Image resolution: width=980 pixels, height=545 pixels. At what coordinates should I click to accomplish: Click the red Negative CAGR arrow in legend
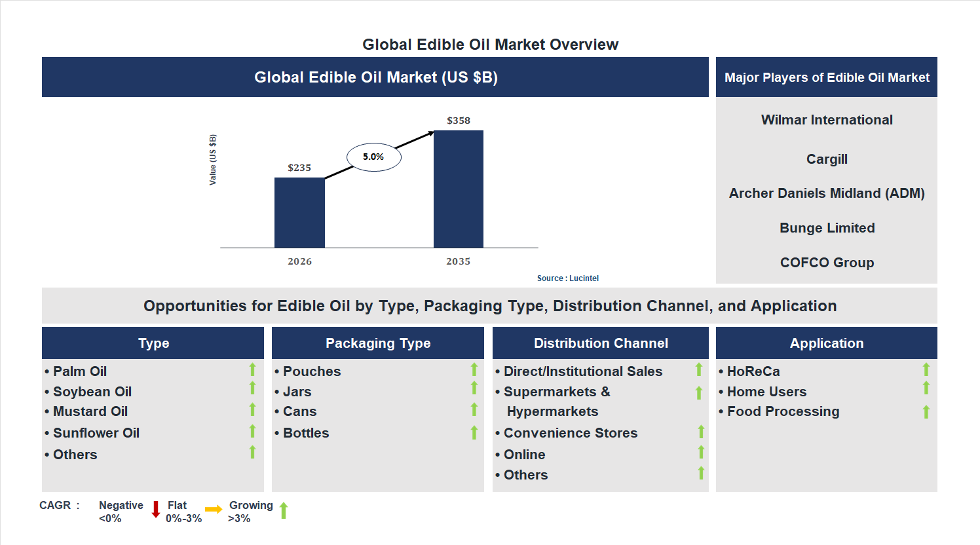point(155,510)
